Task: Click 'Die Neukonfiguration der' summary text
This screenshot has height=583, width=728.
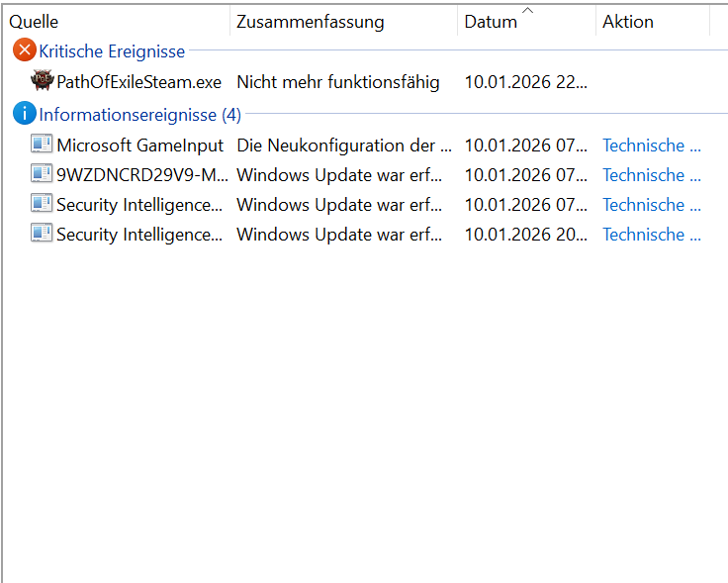Action: pyautogui.click(x=343, y=146)
